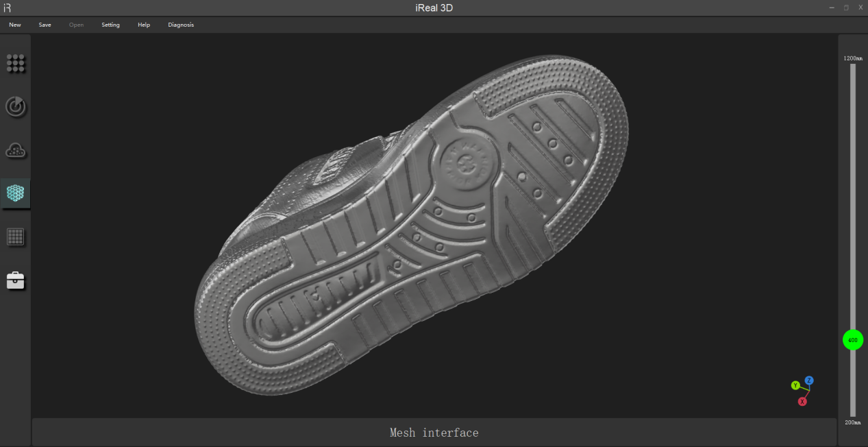Click the 'Mesh interface' status text
The width and height of the screenshot is (868, 447).
coord(434,433)
